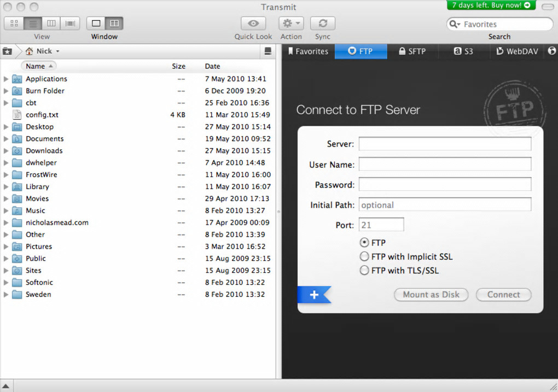Viewport: 558px width, 392px height.
Task: Sort files by Date column
Action: [212, 66]
